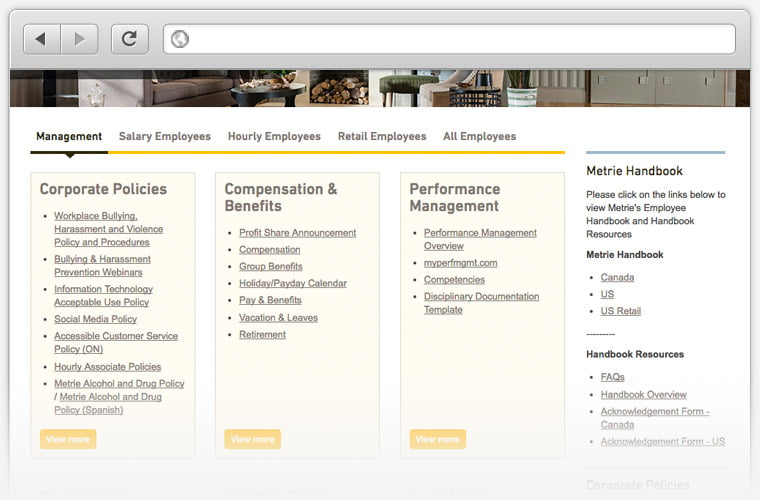Click View more under Compensation & Benefits

253,439
